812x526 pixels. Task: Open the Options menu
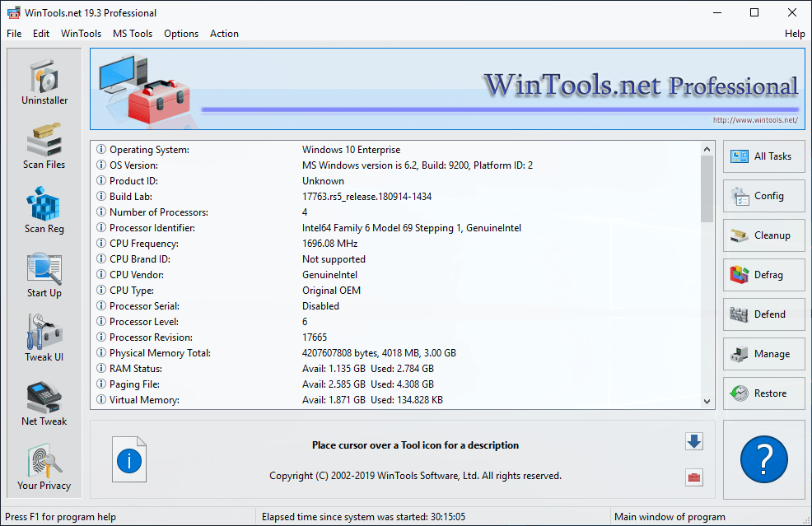(x=181, y=34)
